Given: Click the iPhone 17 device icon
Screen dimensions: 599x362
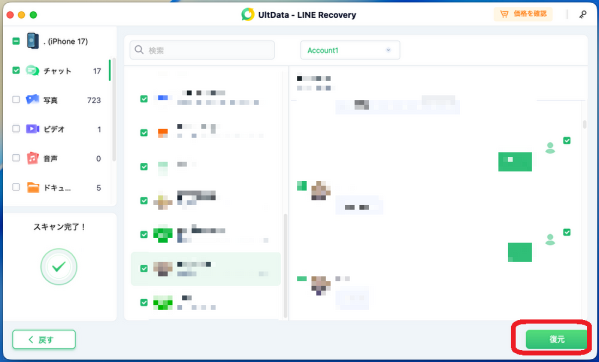Looking at the screenshot, I should pos(33,41).
